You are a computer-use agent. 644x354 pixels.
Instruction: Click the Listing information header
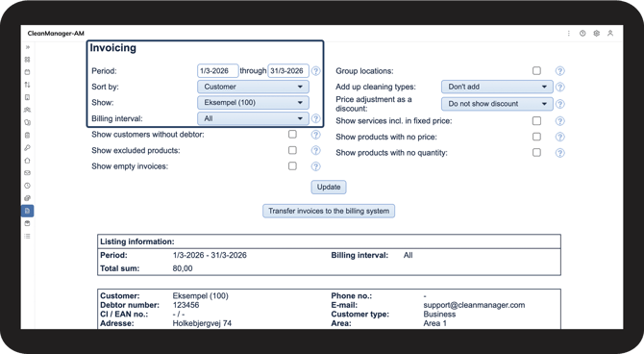137,241
